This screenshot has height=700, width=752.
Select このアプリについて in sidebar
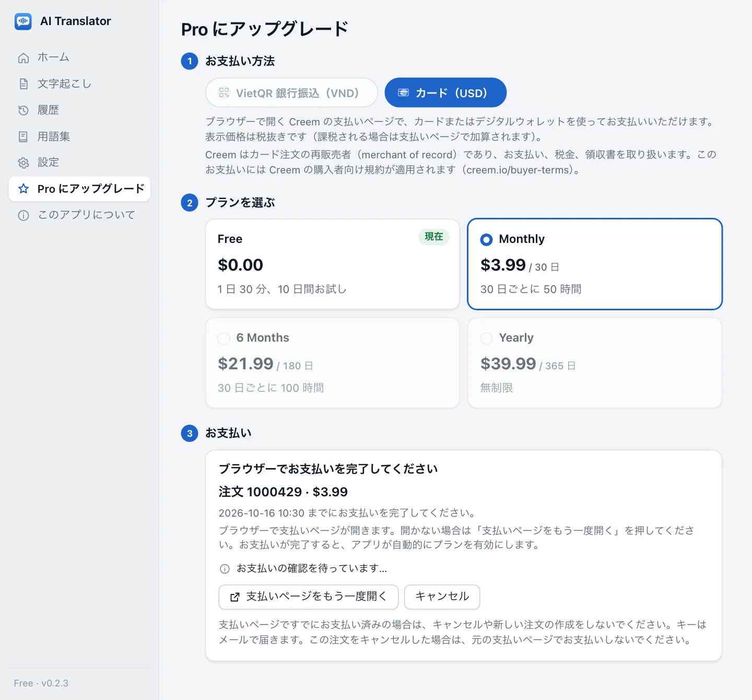79,215
